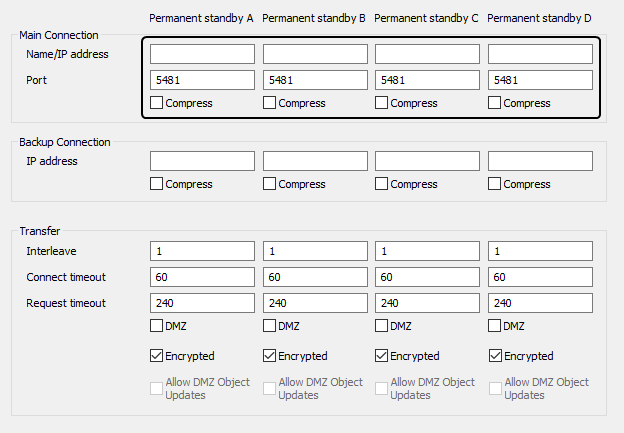Uncheck Encrypted for Permanent standby B
The image size is (624, 433).
point(269,355)
